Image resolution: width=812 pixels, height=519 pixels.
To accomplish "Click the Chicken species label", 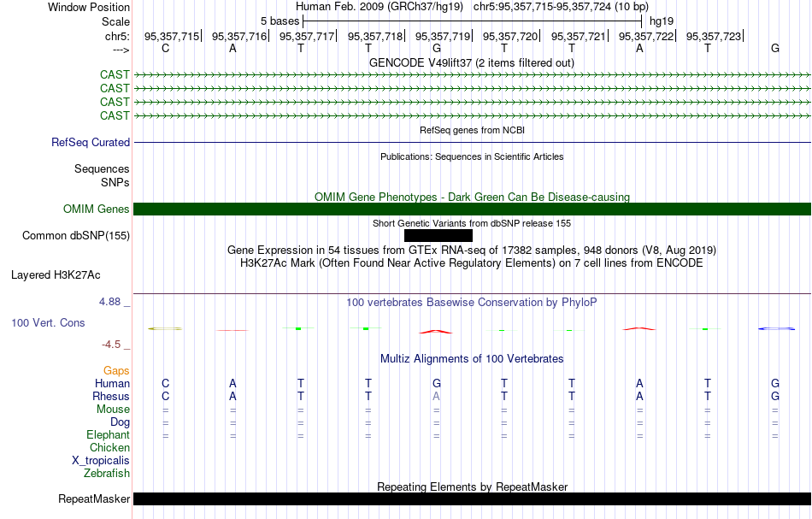I will tap(109, 447).
